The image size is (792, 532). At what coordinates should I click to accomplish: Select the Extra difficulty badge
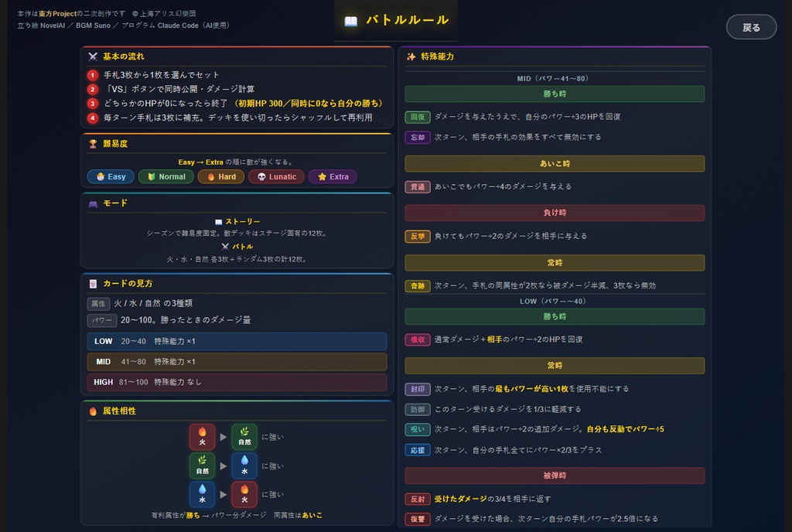(x=333, y=176)
